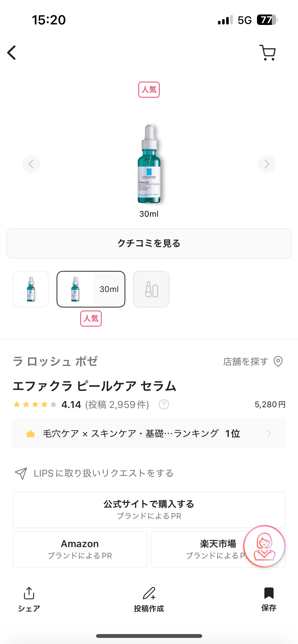Expand the pore care ranking 1位 row
Image resolution: width=298 pixels, height=644 pixels.
click(x=149, y=433)
